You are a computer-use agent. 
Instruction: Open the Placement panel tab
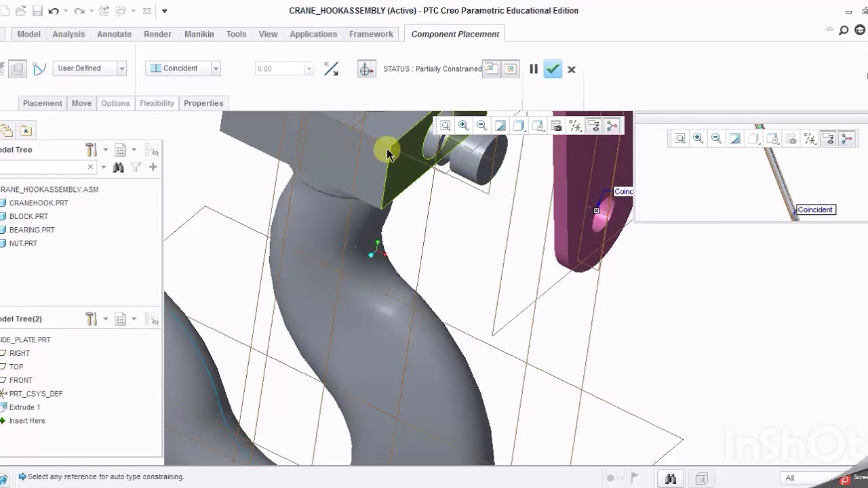pyautogui.click(x=42, y=103)
